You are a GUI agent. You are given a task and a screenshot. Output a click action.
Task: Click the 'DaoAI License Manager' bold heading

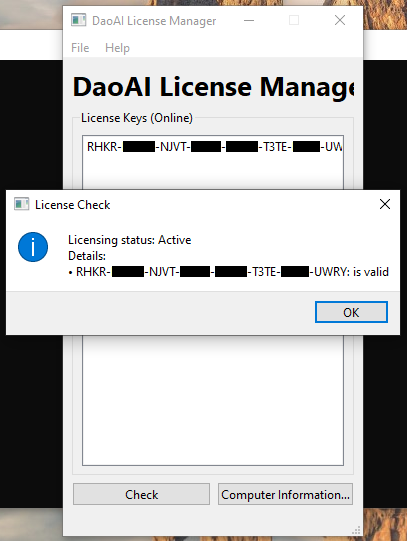[x=214, y=87]
